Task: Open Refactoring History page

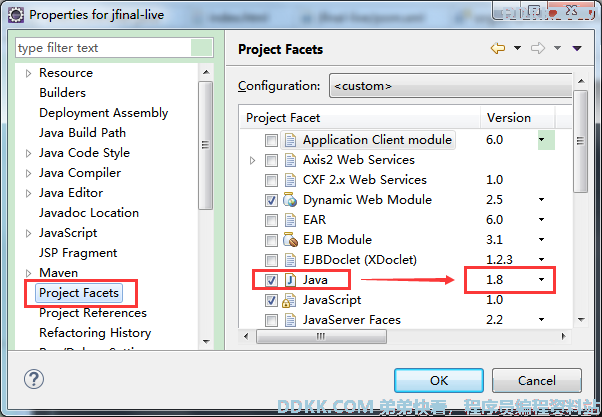Action: point(95,333)
